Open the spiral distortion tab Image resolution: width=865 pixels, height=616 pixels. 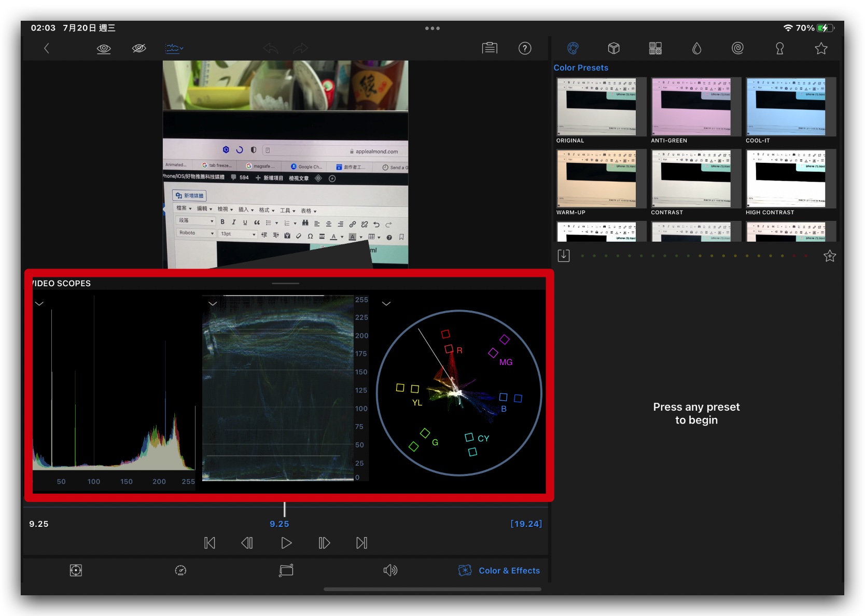point(737,48)
